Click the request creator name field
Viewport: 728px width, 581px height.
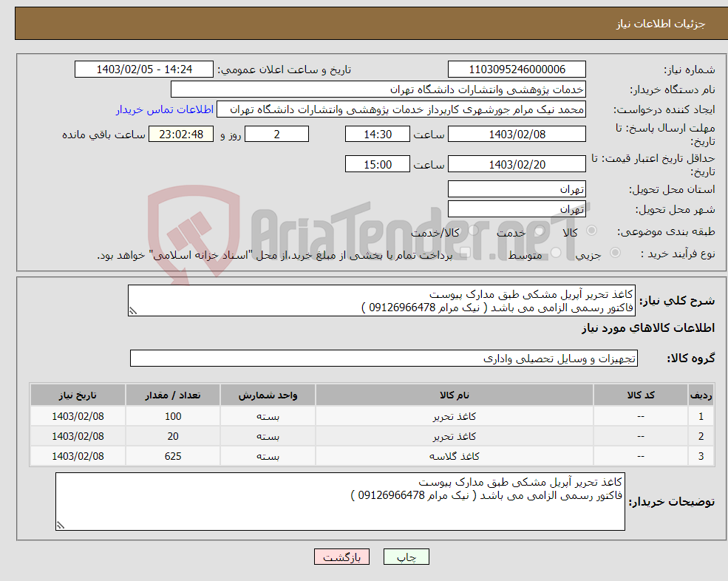401,109
